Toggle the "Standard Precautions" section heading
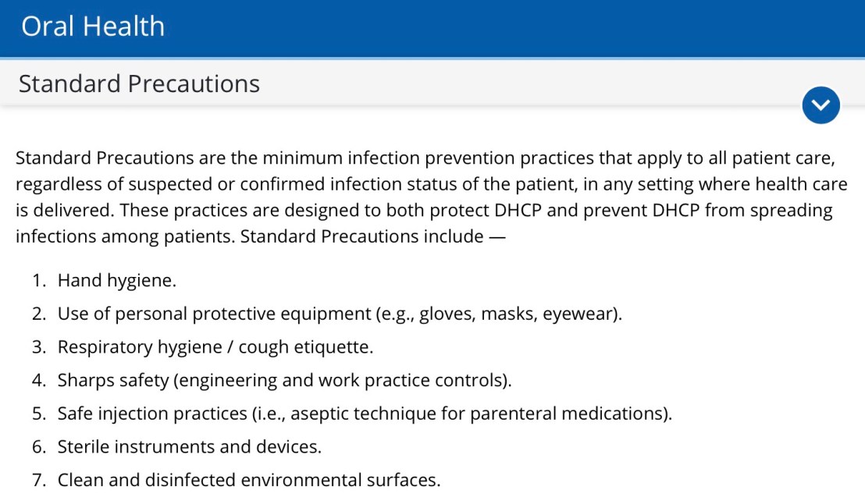This screenshot has height=504, width=865. pos(139,83)
